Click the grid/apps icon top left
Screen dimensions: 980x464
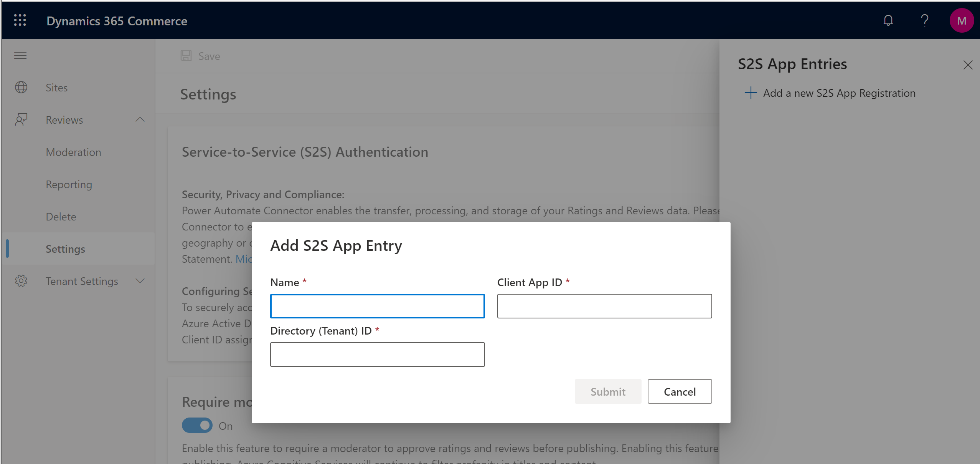point(20,21)
